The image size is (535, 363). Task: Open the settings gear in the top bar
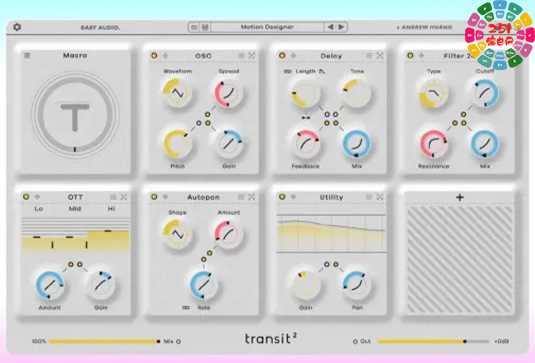pyautogui.click(x=17, y=27)
